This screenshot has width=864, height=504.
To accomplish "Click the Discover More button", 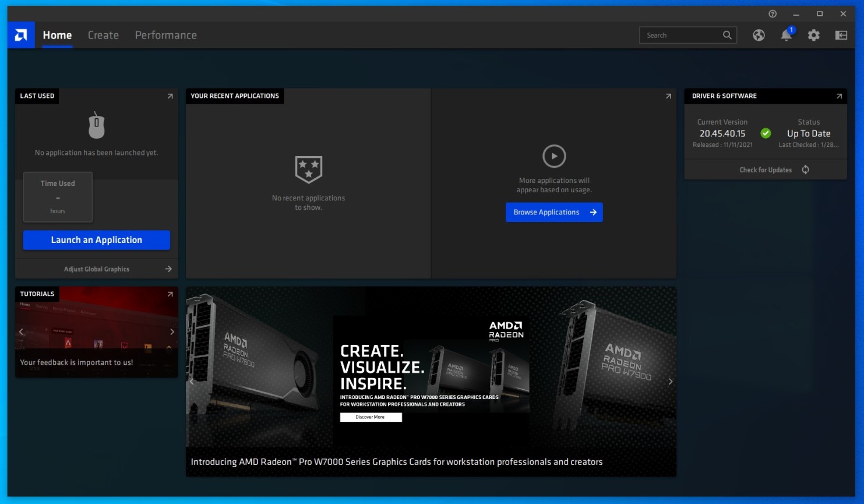I will pyautogui.click(x=371, y=417).
